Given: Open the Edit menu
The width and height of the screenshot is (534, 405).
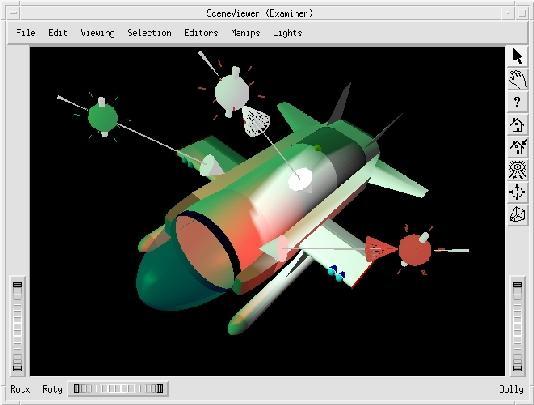Looking at the screenshot, I should tap(58, 33).
